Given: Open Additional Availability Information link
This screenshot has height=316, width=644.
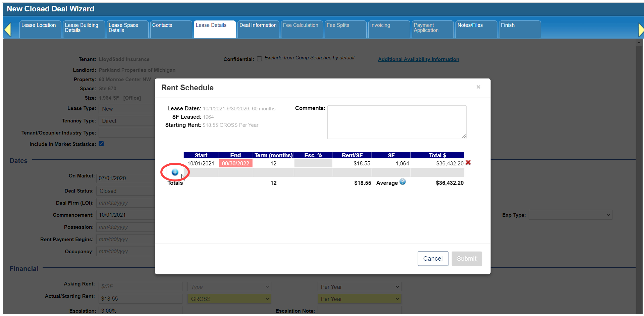Looking at the screenshot, I should (x=418, y=59).
